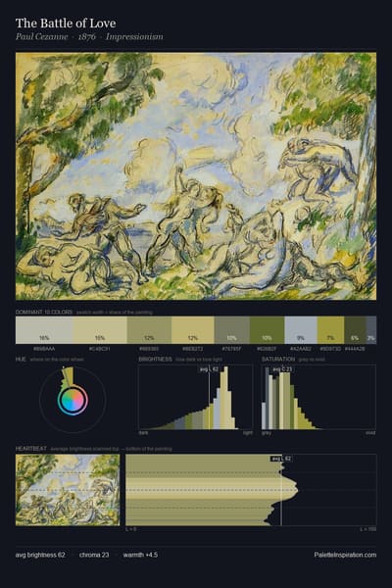Click the 'avg L 62' brightness histogram label
The width and height of the screenshot is (392, 588).
point(209,369)
